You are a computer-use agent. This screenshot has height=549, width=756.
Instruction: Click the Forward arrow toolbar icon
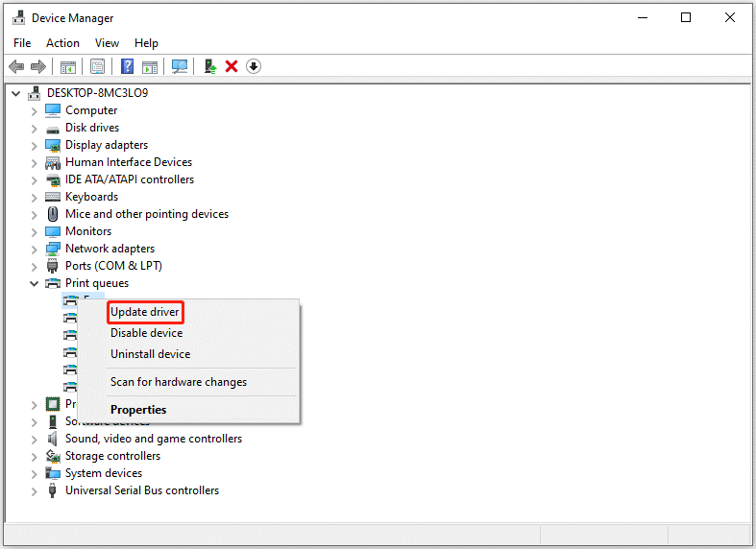pyautogui.click(x=38, y=66)
